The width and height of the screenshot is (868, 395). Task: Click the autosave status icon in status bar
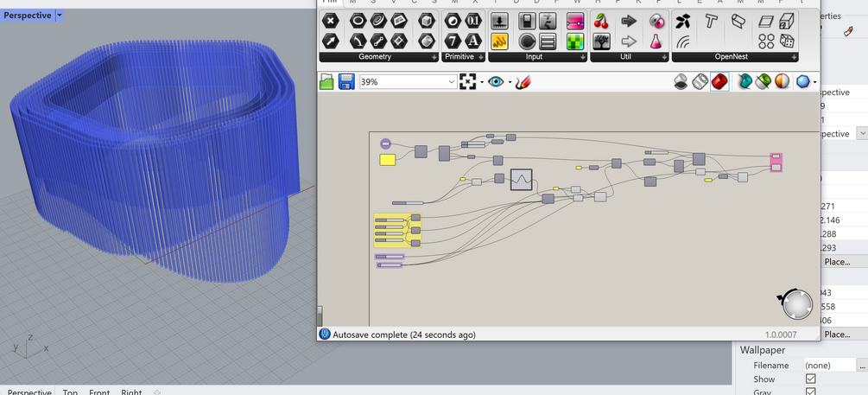click(x=325, y=334)
